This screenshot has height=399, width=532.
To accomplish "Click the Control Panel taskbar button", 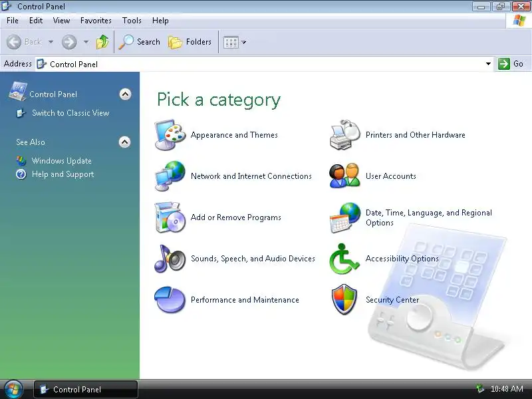I will tap(86, 389).
